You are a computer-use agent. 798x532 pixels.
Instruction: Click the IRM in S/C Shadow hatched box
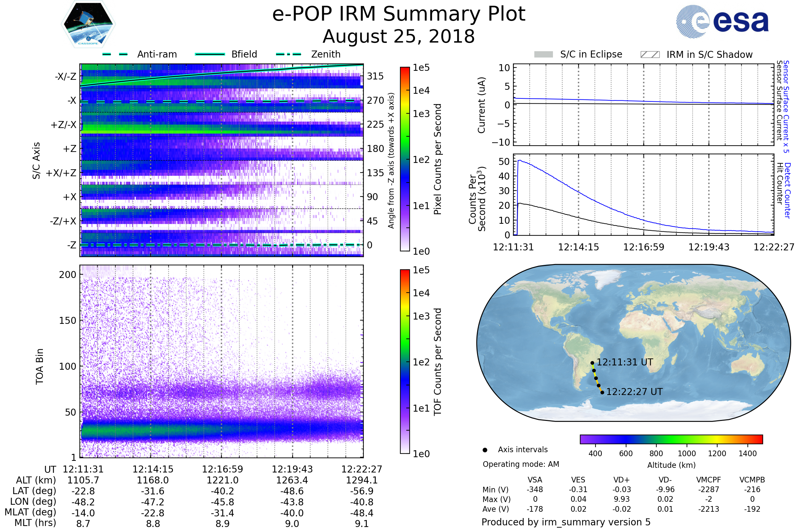click(x=650, y=55)
